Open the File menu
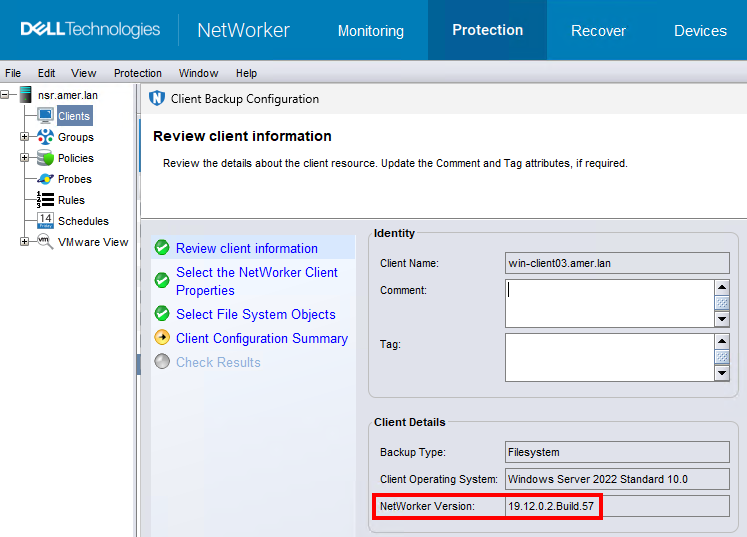Image resolution: width=747 pixels, height=537 pixels. (13, 73)
